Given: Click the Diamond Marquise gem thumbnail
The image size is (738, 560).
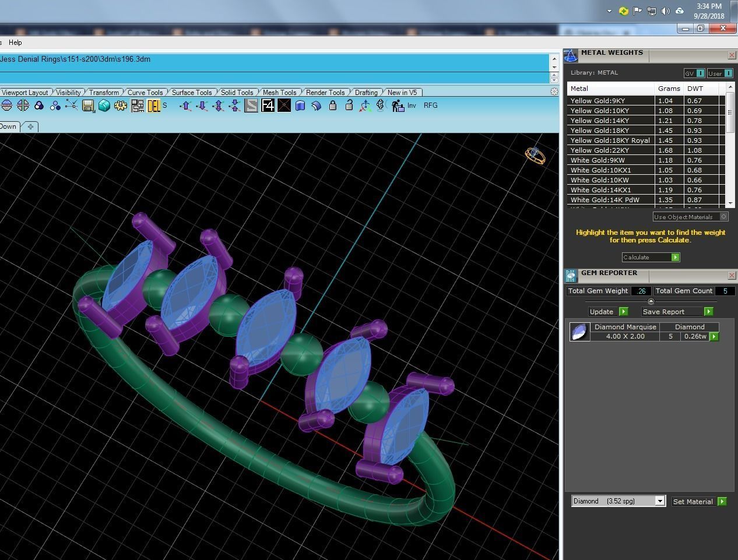Looking at the screenshot, I should (x=579, y=332).
